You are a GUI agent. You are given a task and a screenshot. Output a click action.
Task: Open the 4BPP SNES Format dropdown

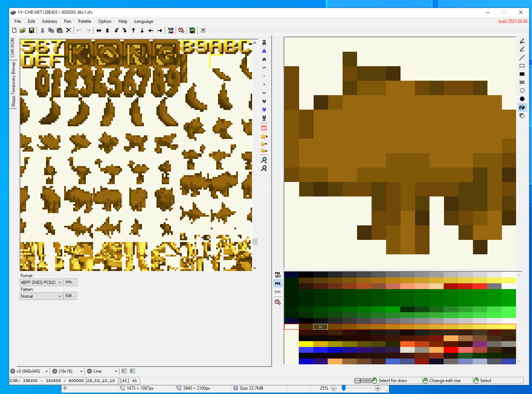41,282
